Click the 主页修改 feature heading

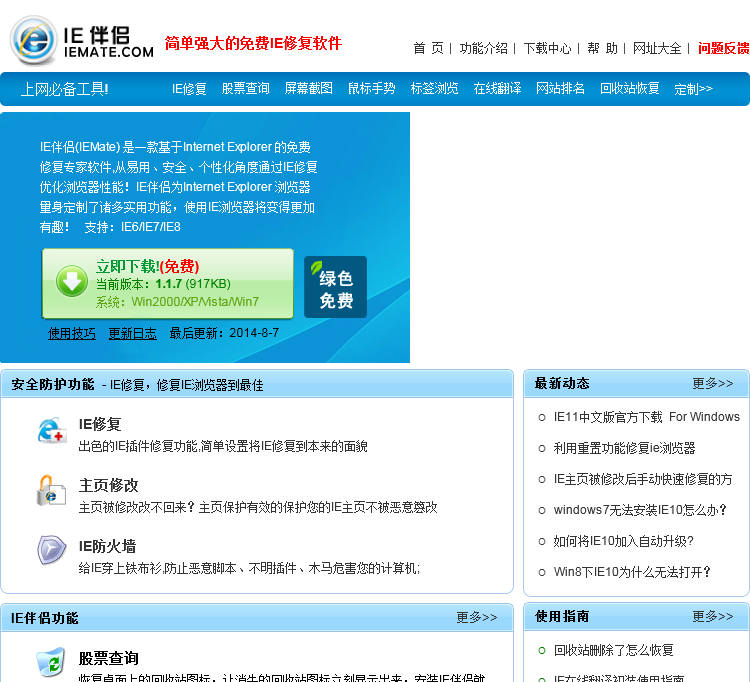pos(109,485)
